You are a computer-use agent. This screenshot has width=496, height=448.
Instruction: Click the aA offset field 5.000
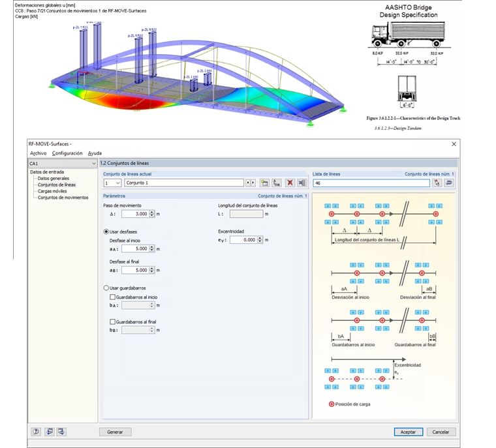pos(135,249)
